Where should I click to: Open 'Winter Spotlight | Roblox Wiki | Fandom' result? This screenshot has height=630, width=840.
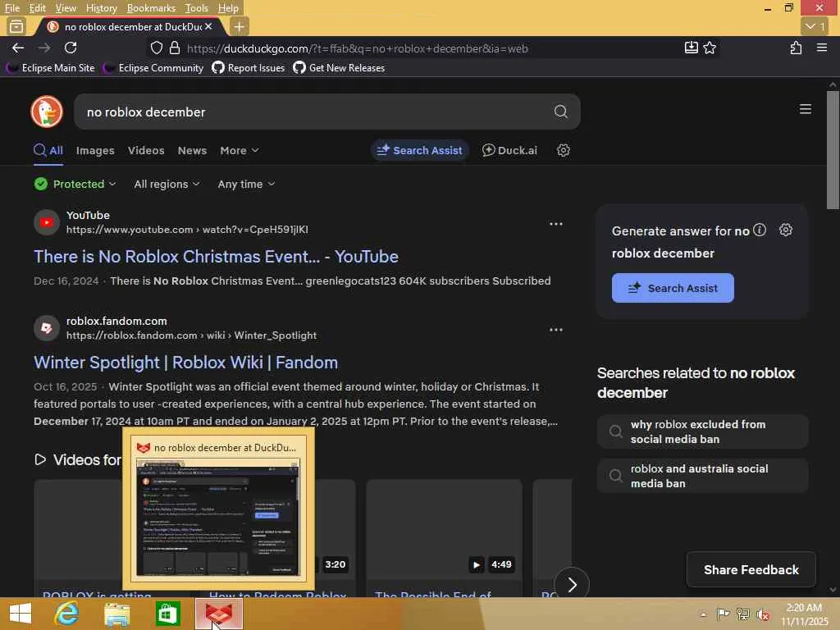tap(186, 363)
